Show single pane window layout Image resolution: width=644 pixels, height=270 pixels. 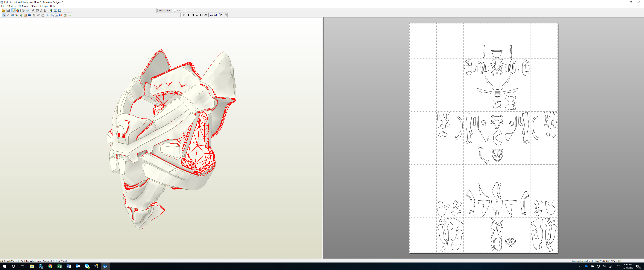(x=60, y=10)
